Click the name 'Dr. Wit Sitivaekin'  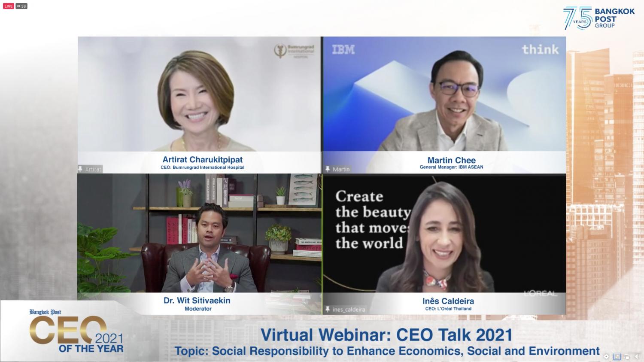pyautogui.click(x=197, y=301)
